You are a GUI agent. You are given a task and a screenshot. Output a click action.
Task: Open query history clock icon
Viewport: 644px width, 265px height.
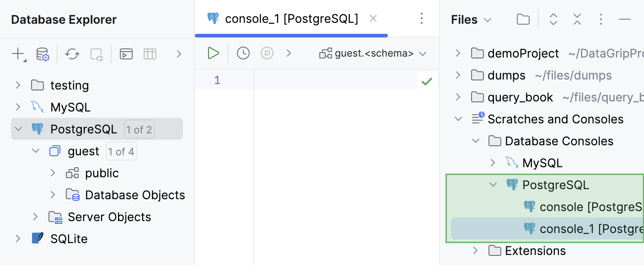click(243, 53)
